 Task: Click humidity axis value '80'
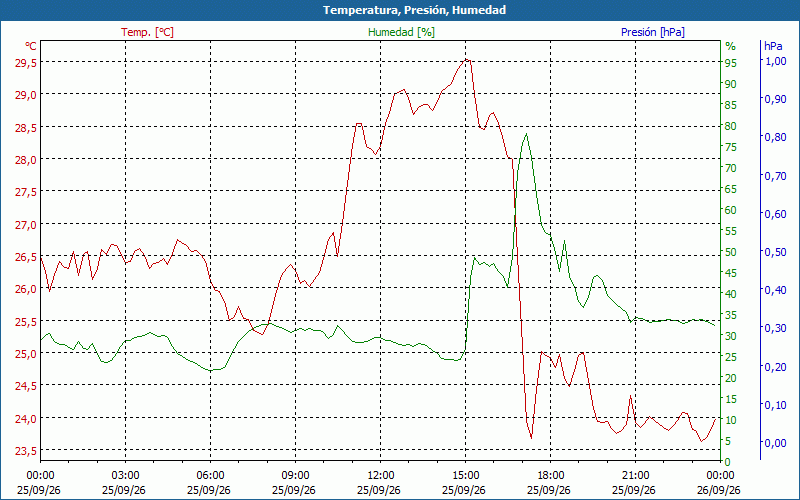(x=731, y=126)
